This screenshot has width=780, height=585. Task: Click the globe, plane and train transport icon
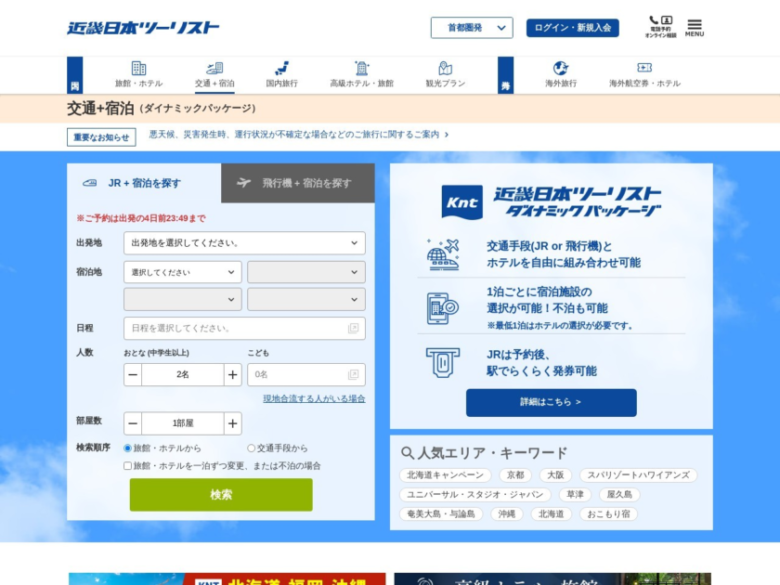click(443, 254)
